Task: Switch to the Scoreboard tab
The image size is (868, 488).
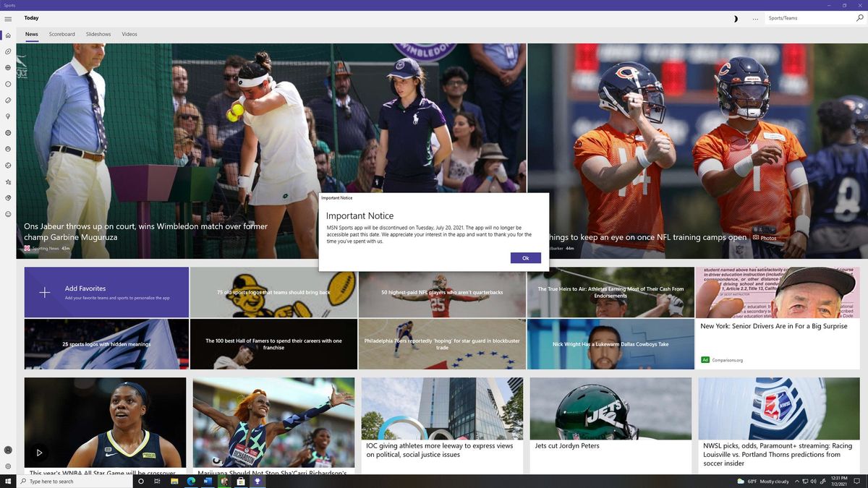Action: click(61, 34)
